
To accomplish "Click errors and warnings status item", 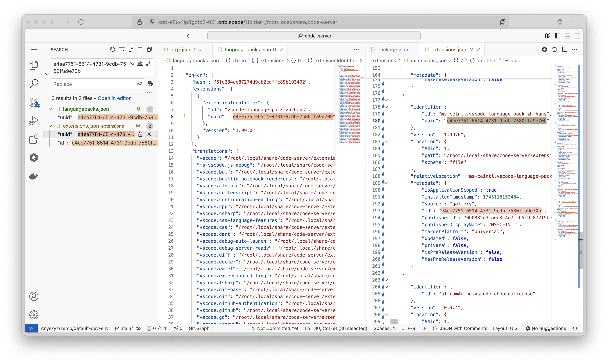I will click(x=156, y=328).
